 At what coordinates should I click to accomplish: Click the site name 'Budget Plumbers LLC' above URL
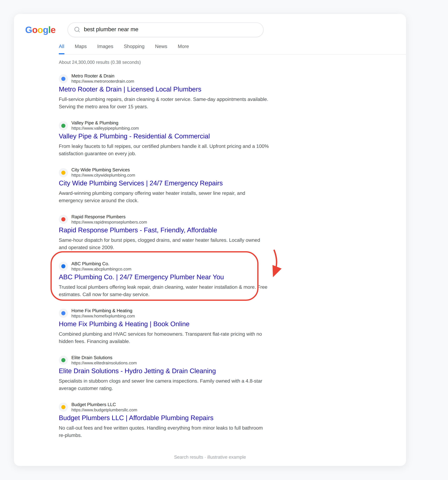(94, 404)
